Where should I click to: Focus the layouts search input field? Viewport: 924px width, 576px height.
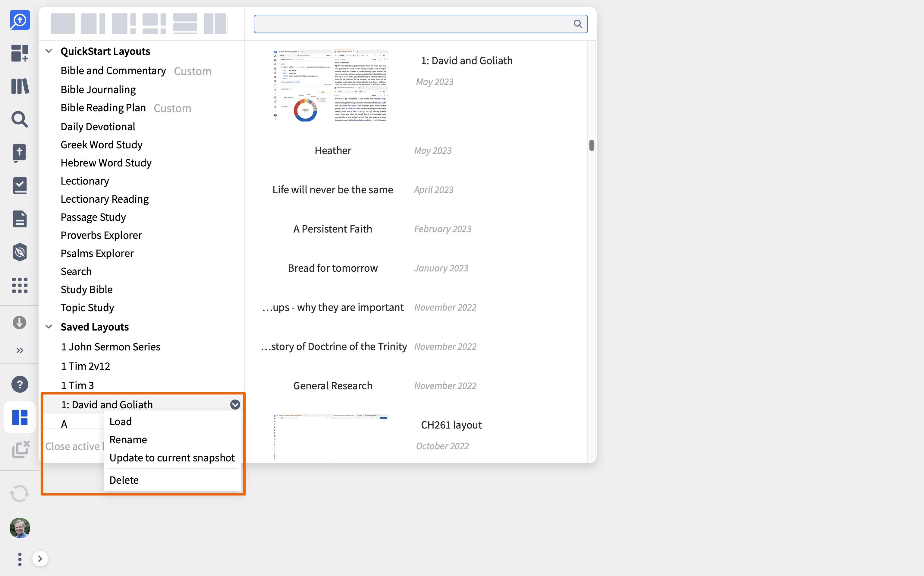421,24
